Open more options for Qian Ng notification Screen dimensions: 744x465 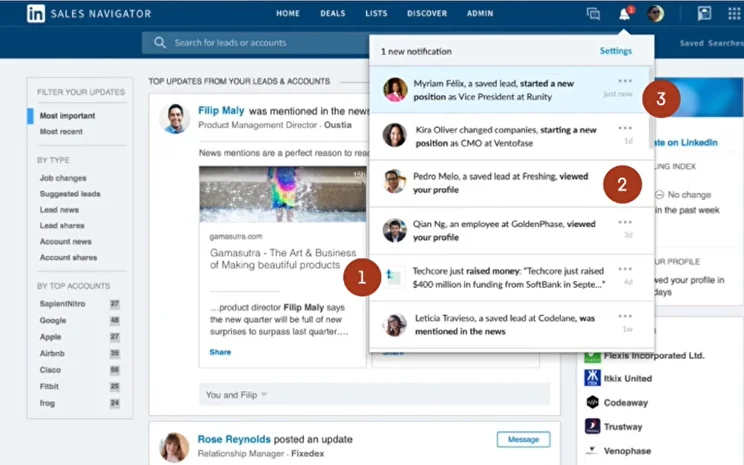click(x=625, y=222)
